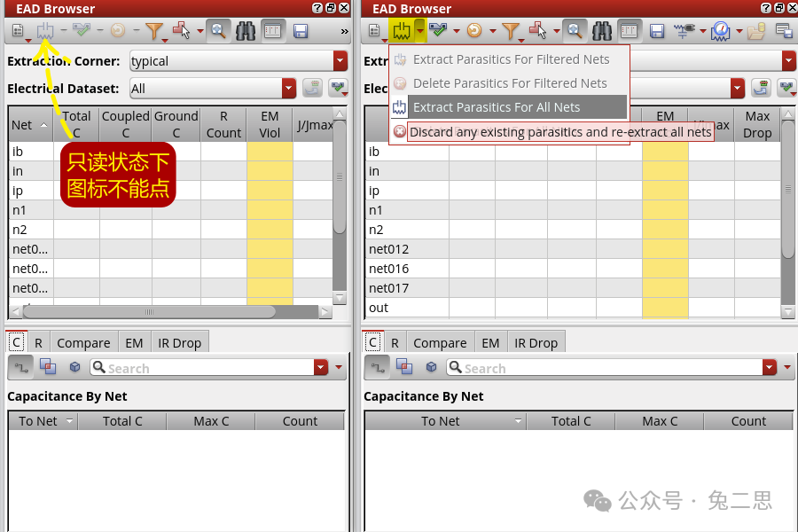Open the left panel Electrical Dataset All dropdown
798x532 pixels.
tap(212, 89)
